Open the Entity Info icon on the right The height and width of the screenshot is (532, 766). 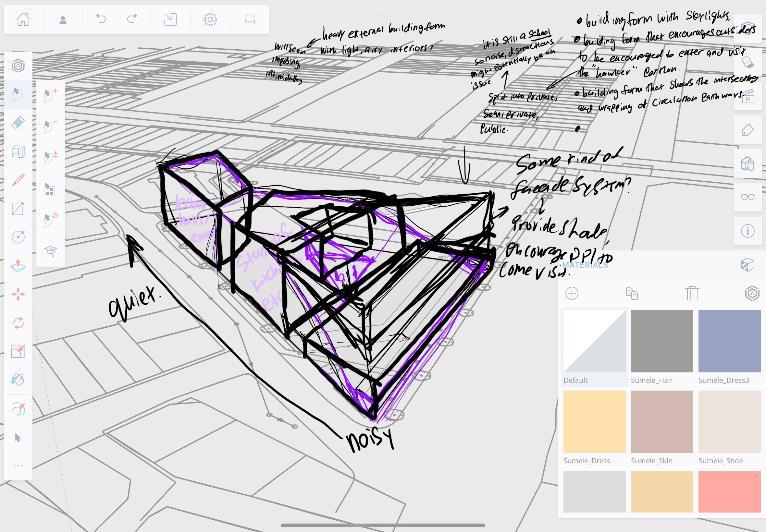pyautogui.click(x=748, y=231)
